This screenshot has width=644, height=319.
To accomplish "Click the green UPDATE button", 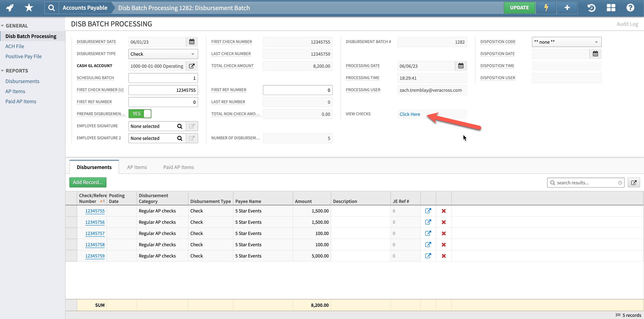I will 519,8.
